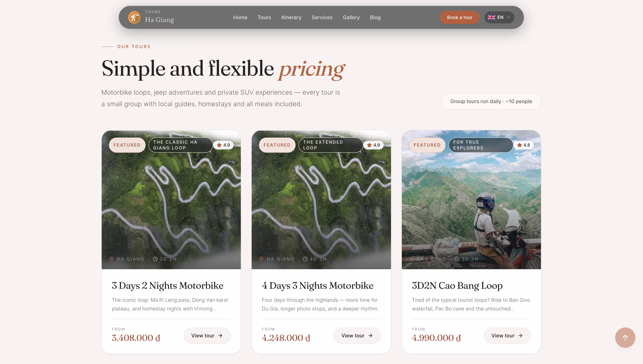Click the Cao Bang location pin icon
643x364 pixels.
[411, 259]
